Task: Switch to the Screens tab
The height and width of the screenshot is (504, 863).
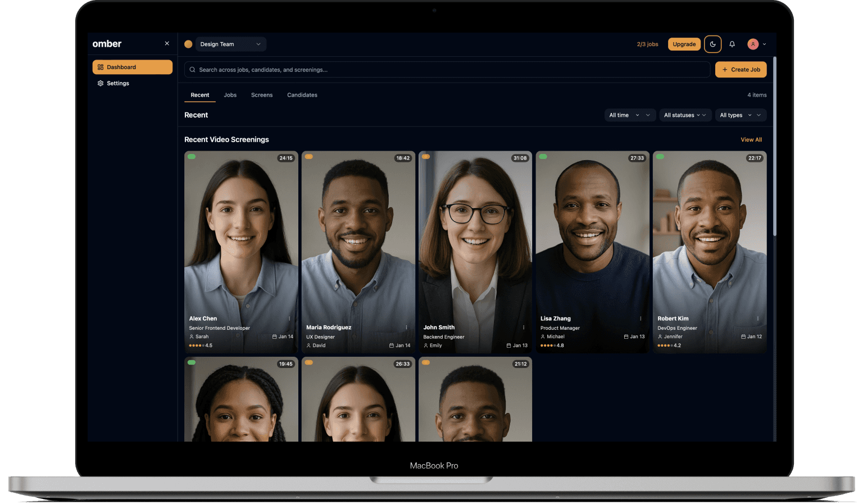Action: 262,95
